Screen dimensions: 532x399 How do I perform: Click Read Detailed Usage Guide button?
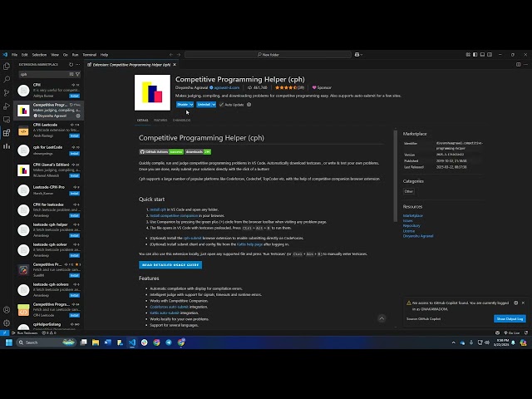tap(170, 265)
